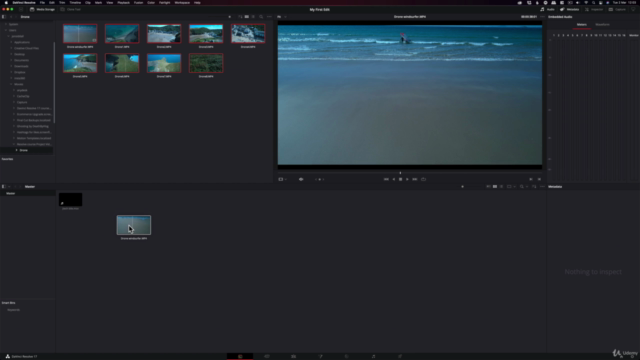This screenshot has width=640, height=360.
Task: Select the Drone folder in tree
Action: click(x=27, y=150)
